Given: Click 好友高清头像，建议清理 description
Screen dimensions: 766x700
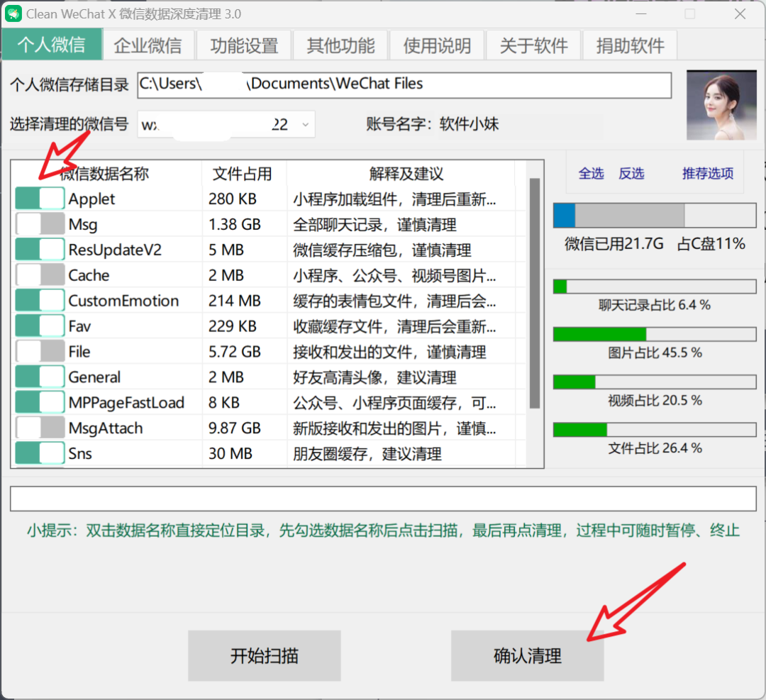Looking at the screenshot, I should (374, 377).
